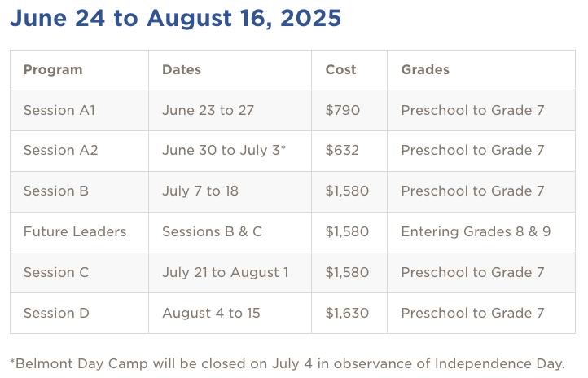Select the Entering Grades 8 & 9 cell
This screenshot has height=378, width=588.
(x=476, y=232)
